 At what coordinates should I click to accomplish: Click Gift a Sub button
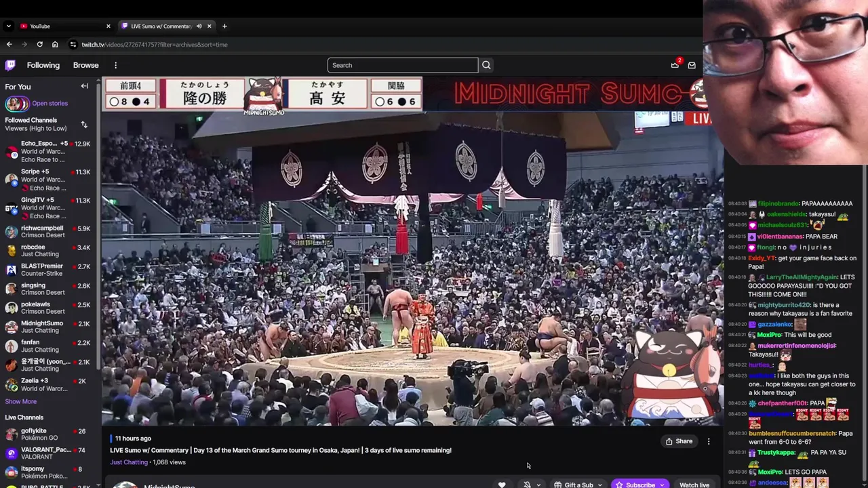574,485
